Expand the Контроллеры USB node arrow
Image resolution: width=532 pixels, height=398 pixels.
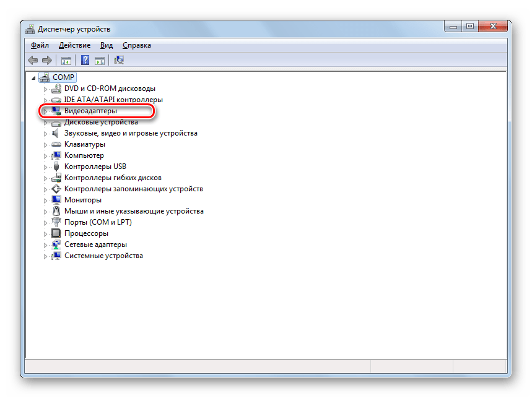(x=45, y=167)
